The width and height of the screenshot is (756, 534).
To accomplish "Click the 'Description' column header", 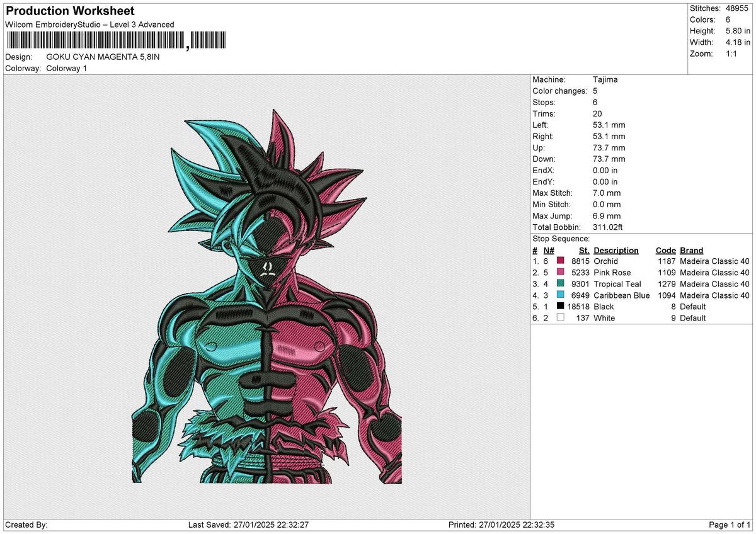I will point(616,250).
